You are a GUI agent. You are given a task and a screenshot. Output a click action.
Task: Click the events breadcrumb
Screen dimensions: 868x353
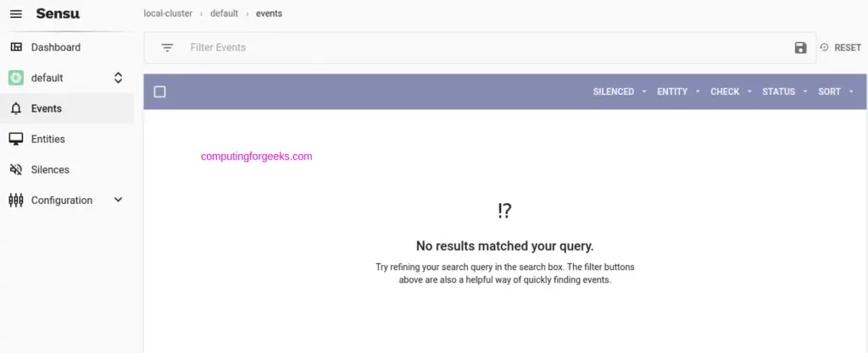click(269, 14)
